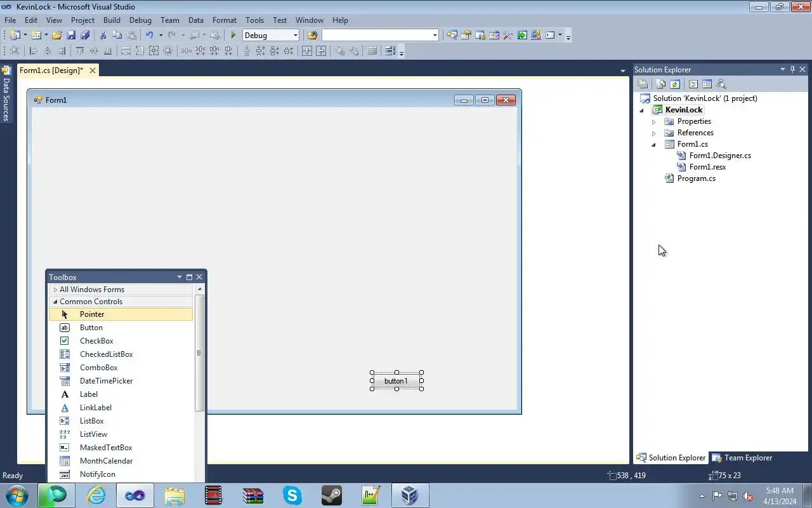Click the Save All icon

[85, 36]
